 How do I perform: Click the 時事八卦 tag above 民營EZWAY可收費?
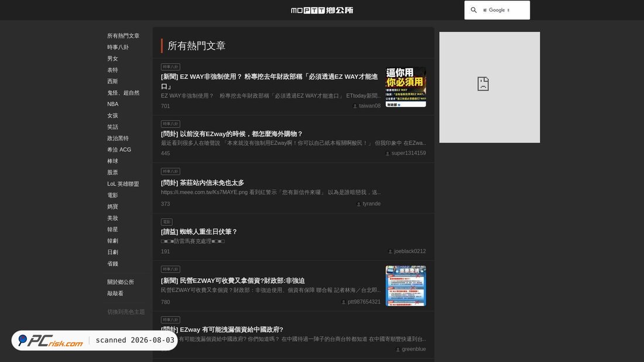point(170,269)
